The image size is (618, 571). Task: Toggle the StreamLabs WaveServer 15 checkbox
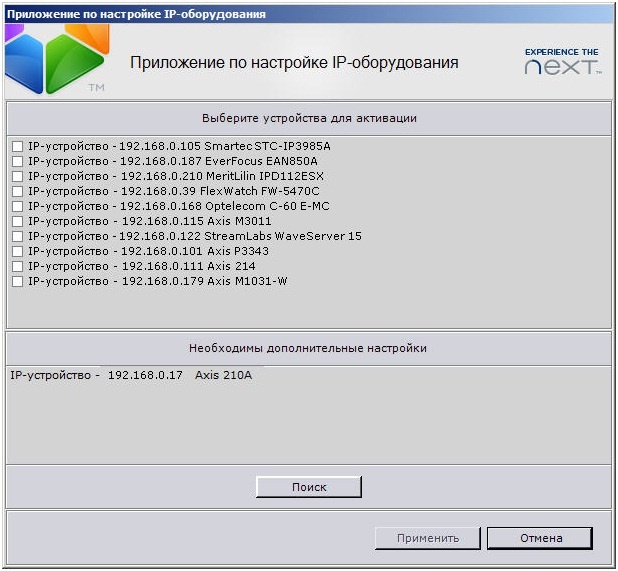(17, 236)
